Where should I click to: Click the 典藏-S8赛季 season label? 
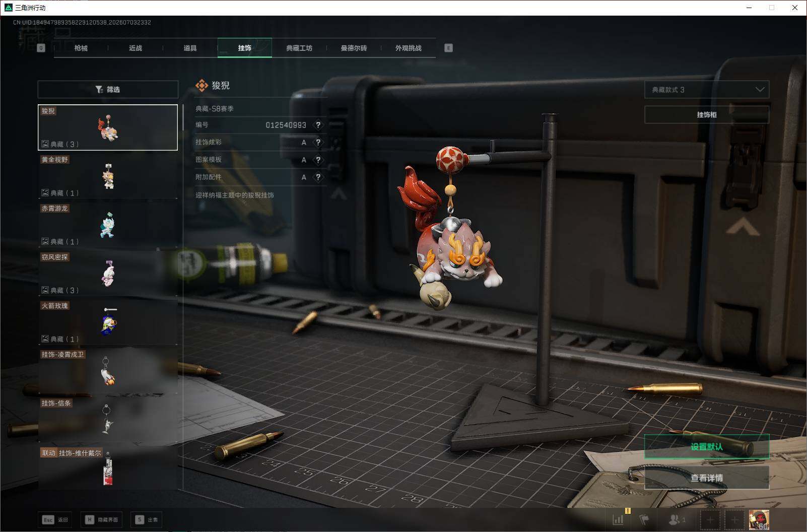[x=215, y=108]
